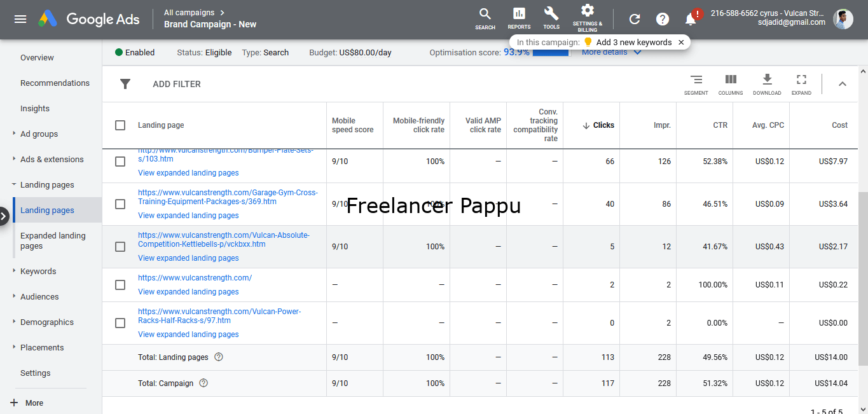Expand Ads & extensions menu
Viewport: 868px width, 414px height.
pos(51,160)
